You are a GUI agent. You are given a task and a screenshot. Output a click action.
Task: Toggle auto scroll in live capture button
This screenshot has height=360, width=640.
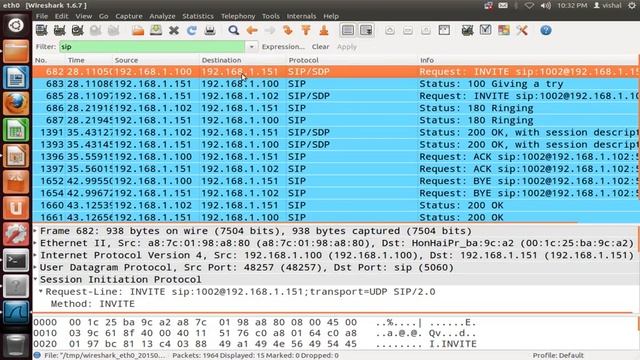tap(366, 30)
